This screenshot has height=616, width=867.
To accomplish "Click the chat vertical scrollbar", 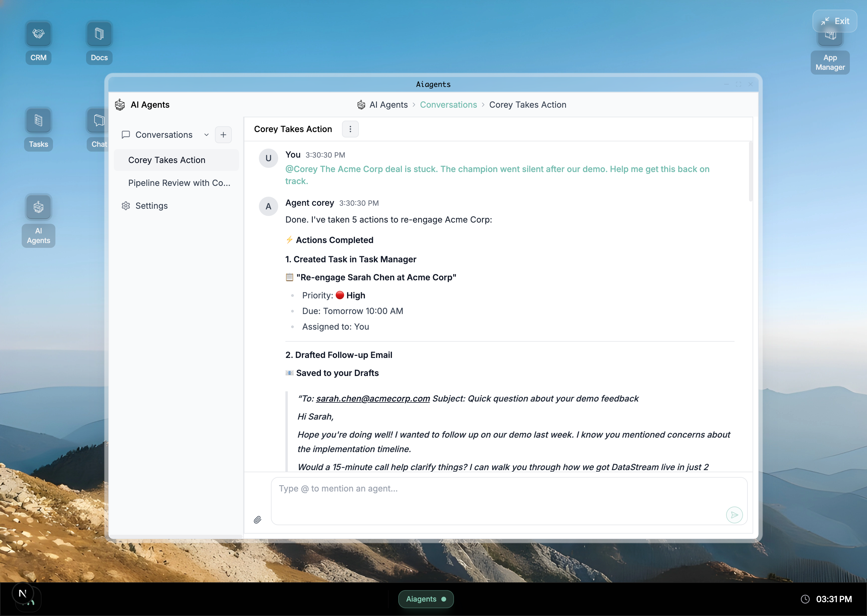I will tap(750, 171).
